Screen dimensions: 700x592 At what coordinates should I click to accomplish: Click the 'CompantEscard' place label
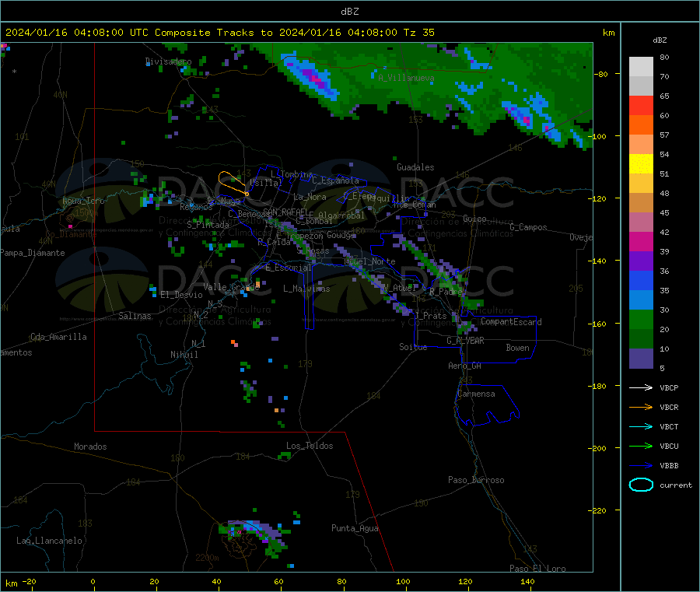click(511, 321)
